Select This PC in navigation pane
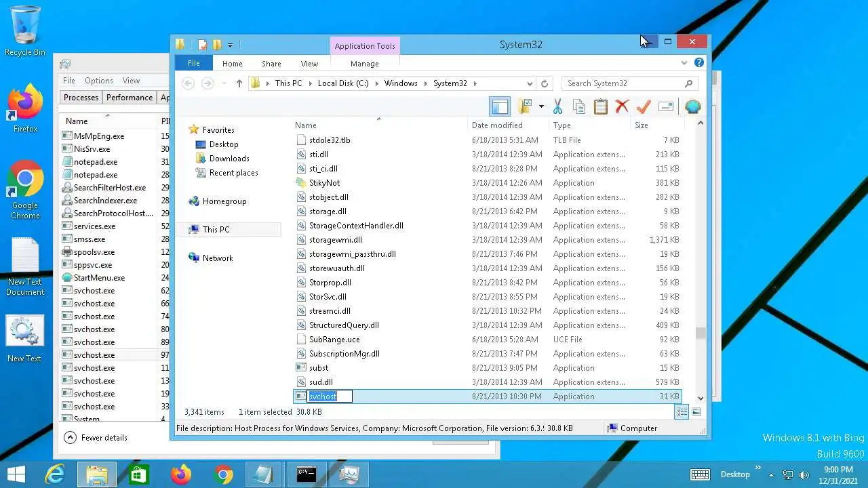 pyautogui.click(x=216, y=230)
